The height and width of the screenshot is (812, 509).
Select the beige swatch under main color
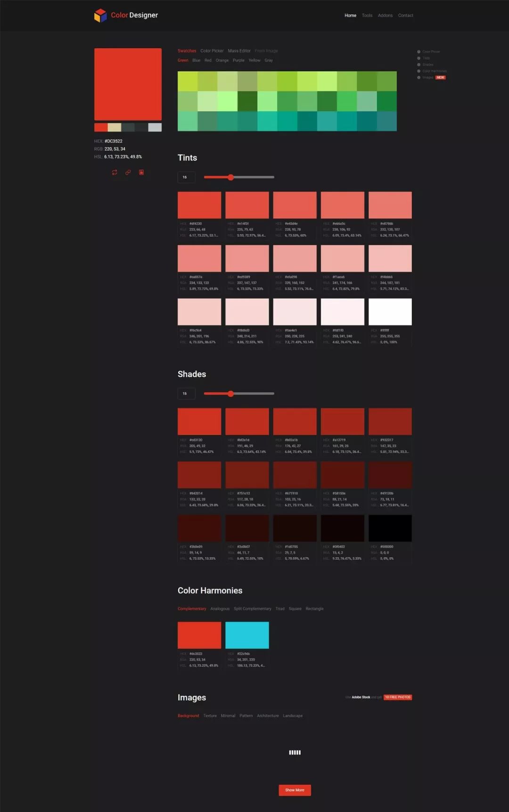(115, 127)
